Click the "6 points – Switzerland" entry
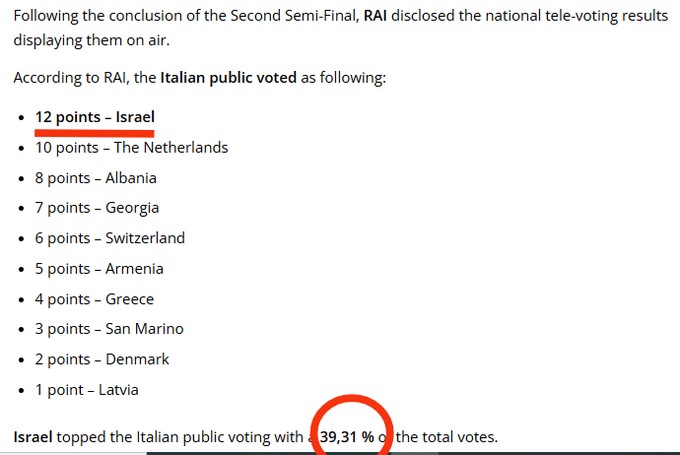This screenshot has width=680, height=455. click(x=110, y=238)
